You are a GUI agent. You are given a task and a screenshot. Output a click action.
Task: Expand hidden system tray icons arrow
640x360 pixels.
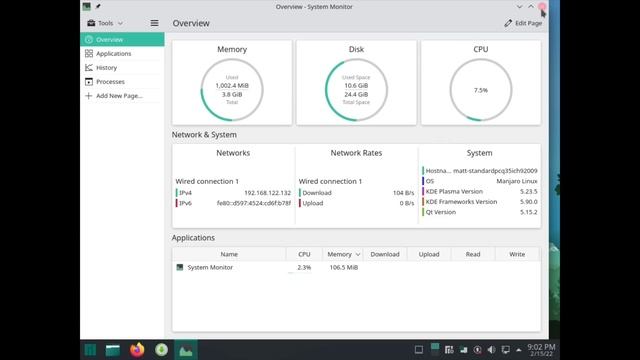coord(519,350)
